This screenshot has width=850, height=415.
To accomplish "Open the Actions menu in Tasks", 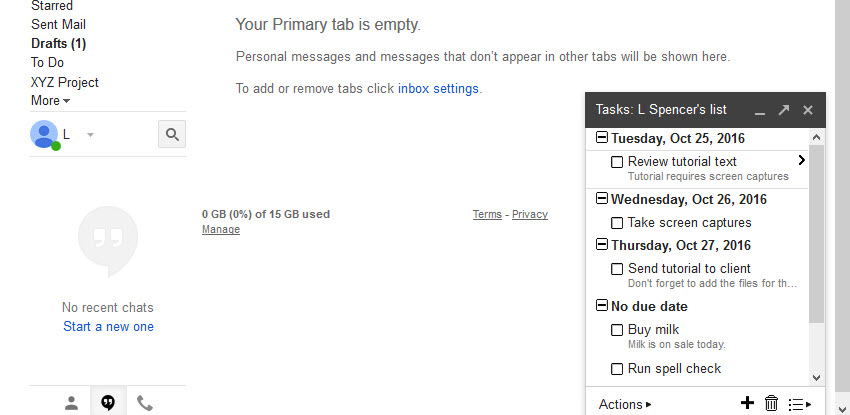I will click(624, 404).
